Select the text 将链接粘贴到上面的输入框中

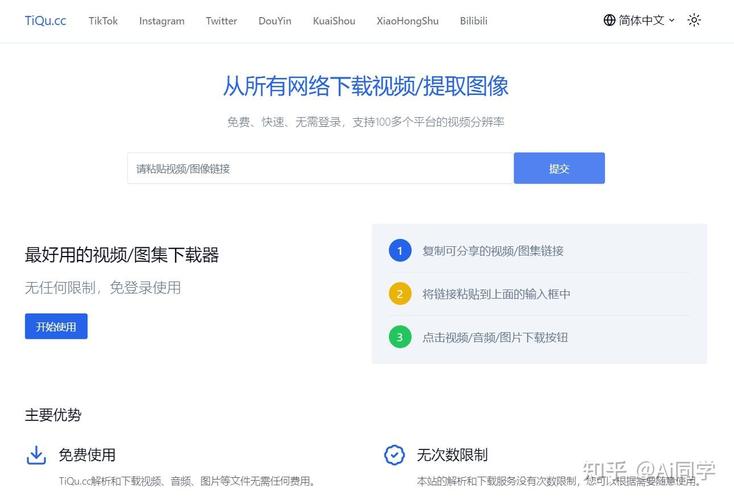pyautogui.click(x=496, y=294)
